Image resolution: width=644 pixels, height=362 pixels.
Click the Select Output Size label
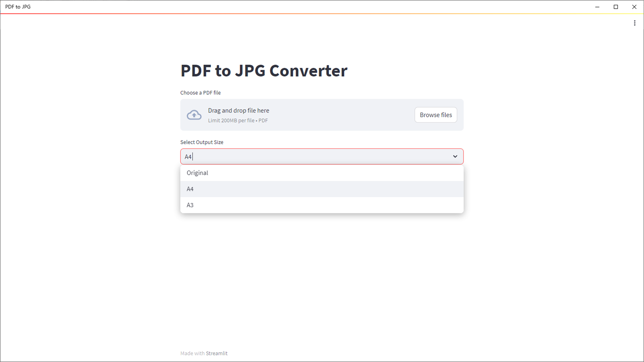[x=202, y=142]
